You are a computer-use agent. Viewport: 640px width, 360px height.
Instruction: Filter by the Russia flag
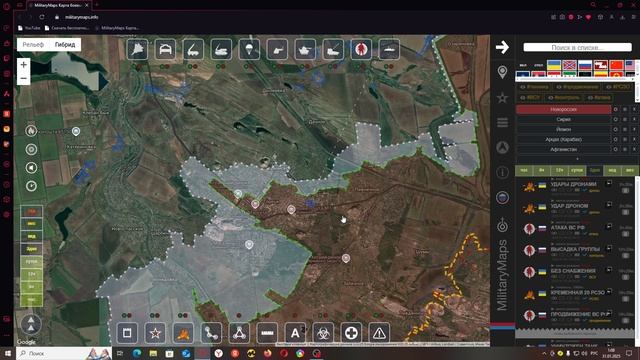[585, 65]
